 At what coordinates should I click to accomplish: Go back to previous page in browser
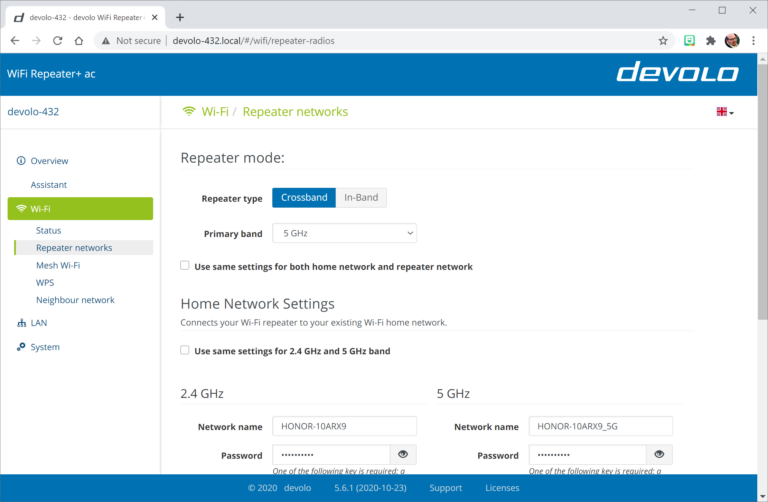tap(15, 41)
